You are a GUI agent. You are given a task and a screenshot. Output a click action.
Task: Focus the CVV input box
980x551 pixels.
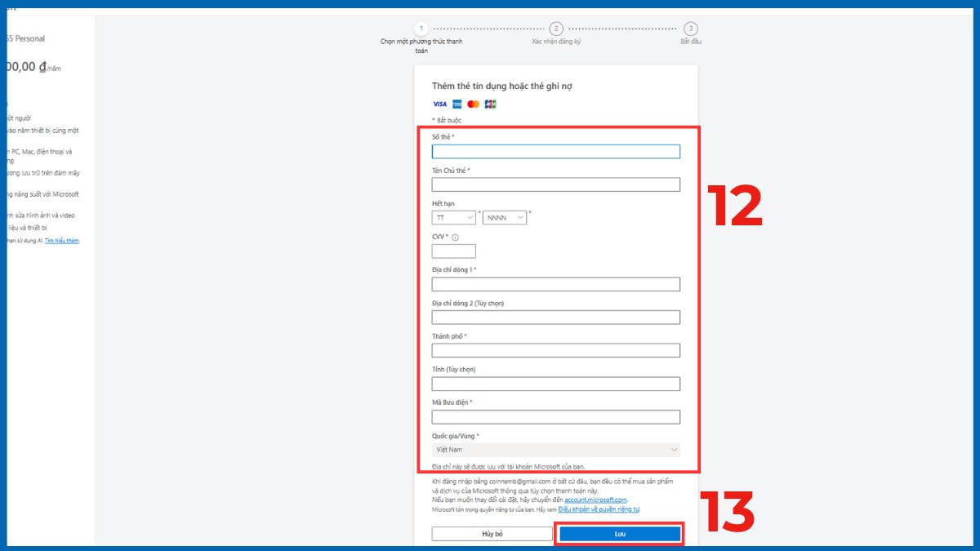coord(454,251)
